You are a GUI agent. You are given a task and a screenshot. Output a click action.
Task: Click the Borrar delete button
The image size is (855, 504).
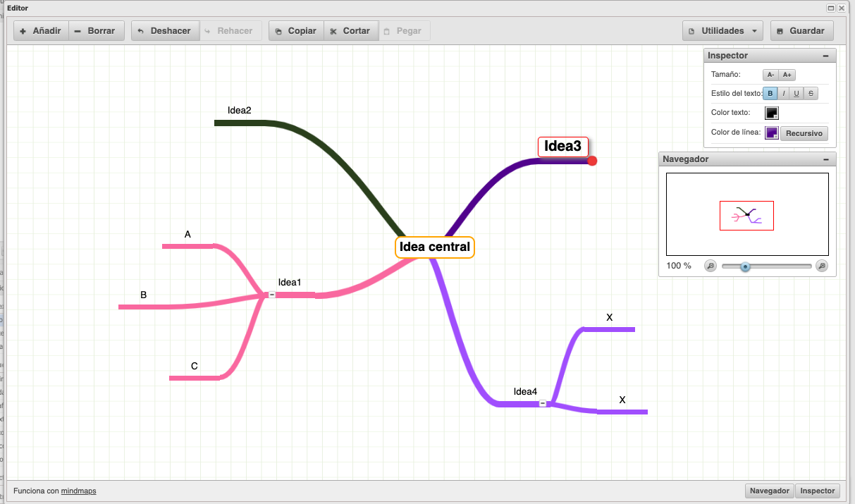[97, 31]
